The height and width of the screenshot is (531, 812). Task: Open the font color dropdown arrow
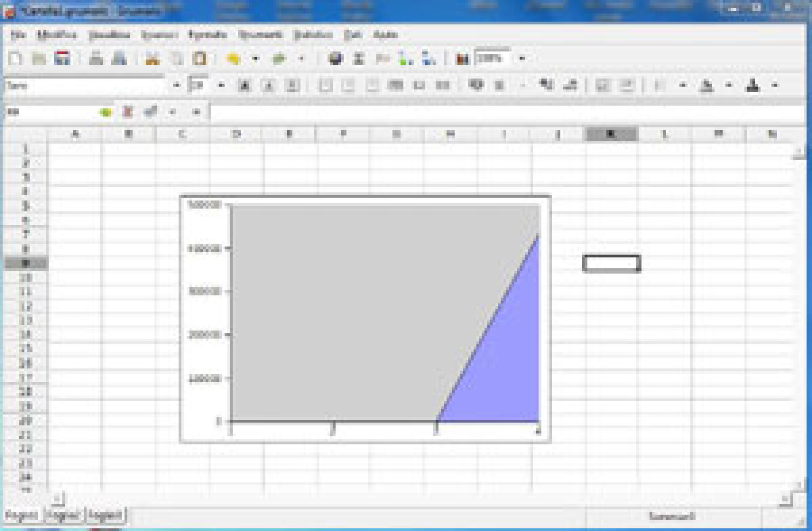coord(775,85)
